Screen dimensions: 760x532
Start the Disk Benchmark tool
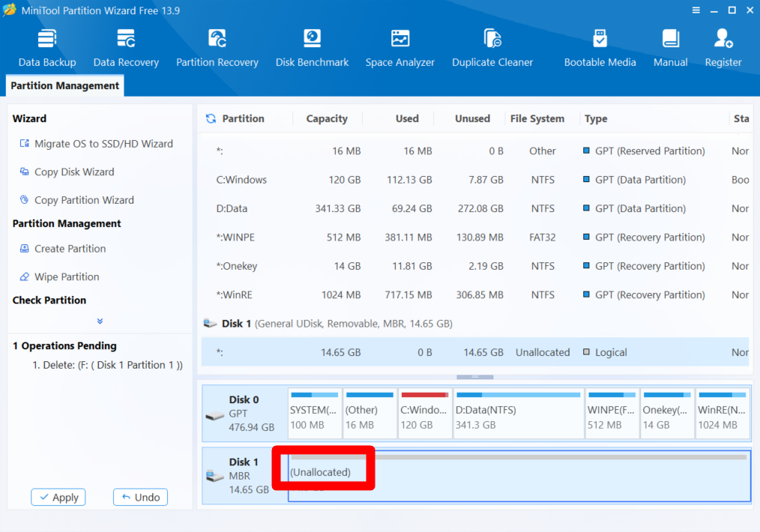[x=312, y=48]
